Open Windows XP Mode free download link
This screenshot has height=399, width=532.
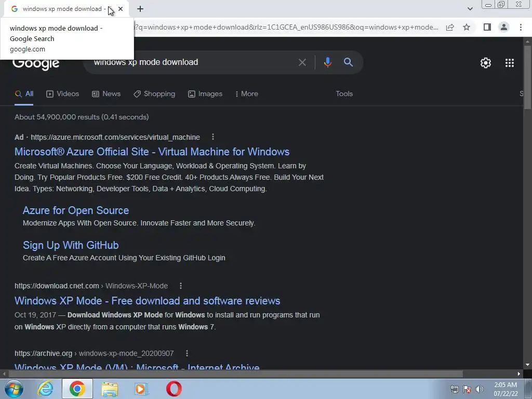tap(147, 301)
